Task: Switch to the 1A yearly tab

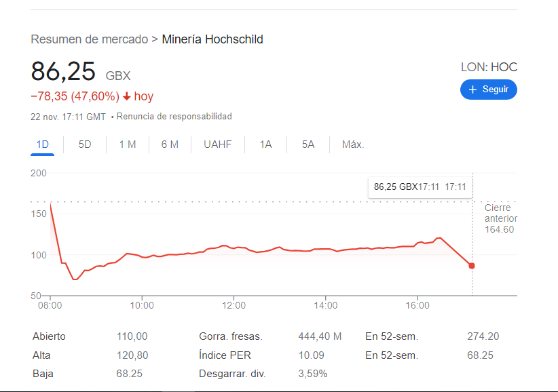Action: point(265,144)
